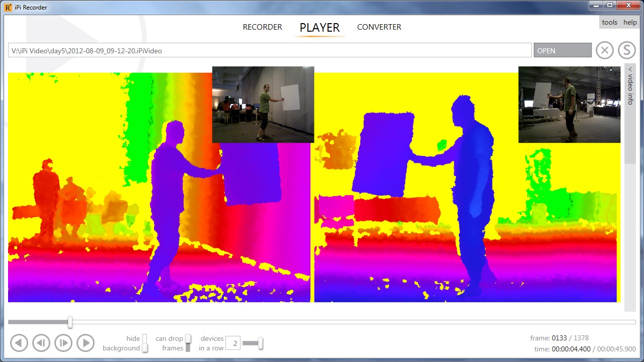Image resolution: width=644 pixels, height=362 pixels.
Task: Expand the video info side panel
Action: click(x=630, y=90)
